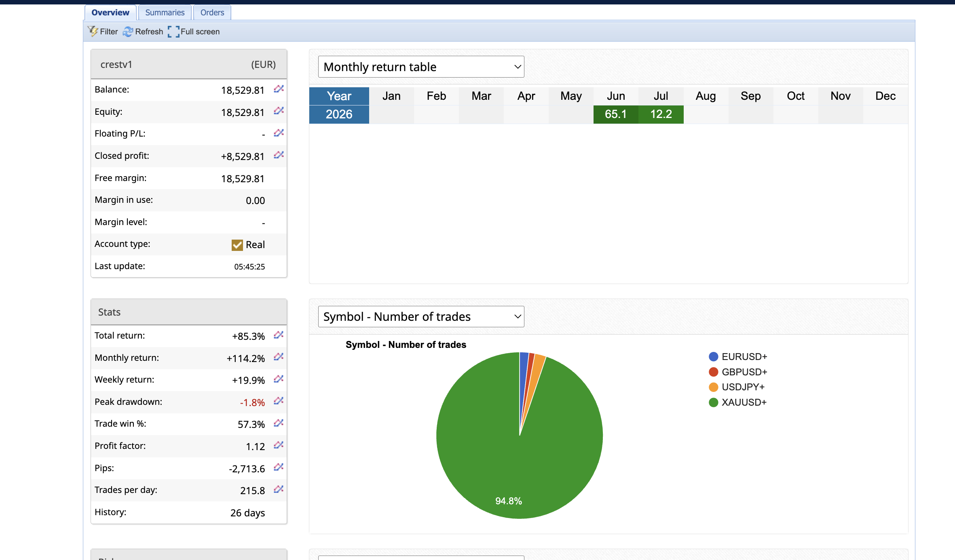Open chart icon beside Trade win % row
The width and height of the screenshot is (955, 560).
[279, 423]
